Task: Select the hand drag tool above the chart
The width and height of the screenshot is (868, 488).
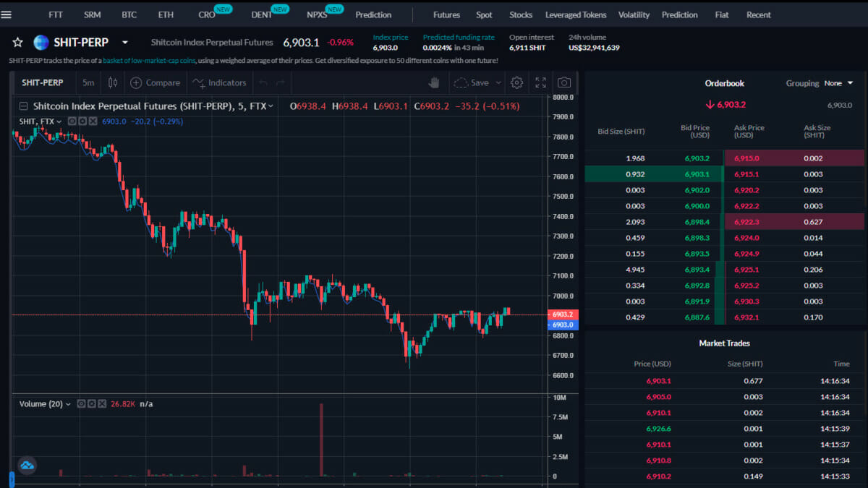Action: click(x=434, y=83)
